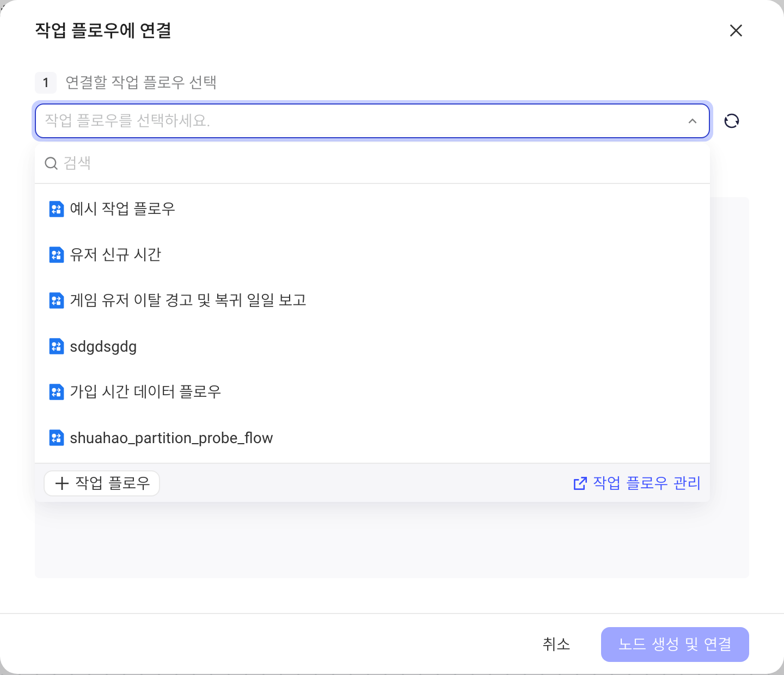Click the 취소 button
The width and height of the screenshot is (784, 675).
pyautogui.click(x=556, y=645)
